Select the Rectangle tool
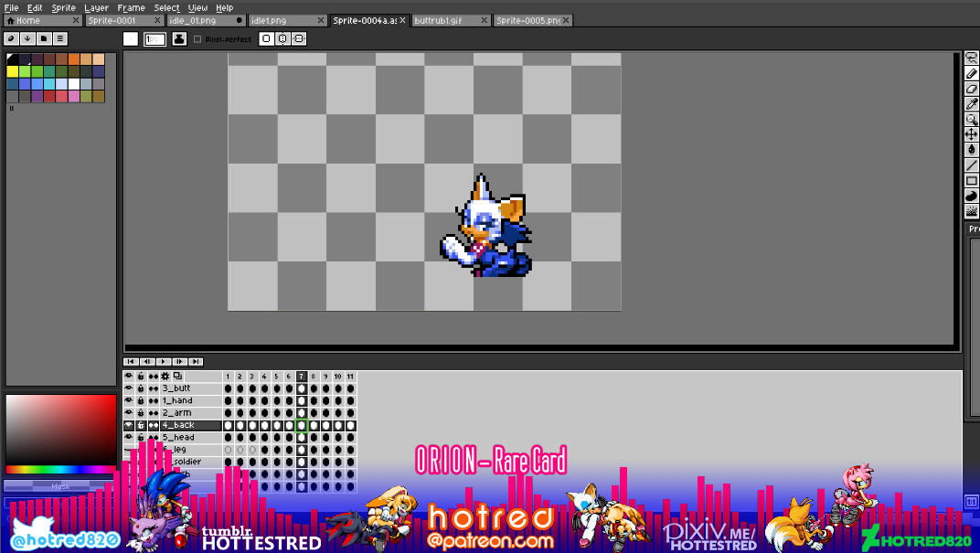The height and width of the screenshot is (553, 980). [971, 181]
